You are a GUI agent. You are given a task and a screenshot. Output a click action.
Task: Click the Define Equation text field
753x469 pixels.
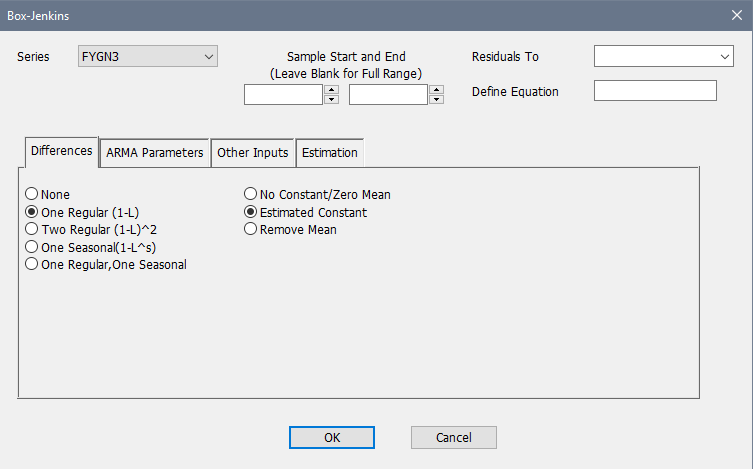655,91
